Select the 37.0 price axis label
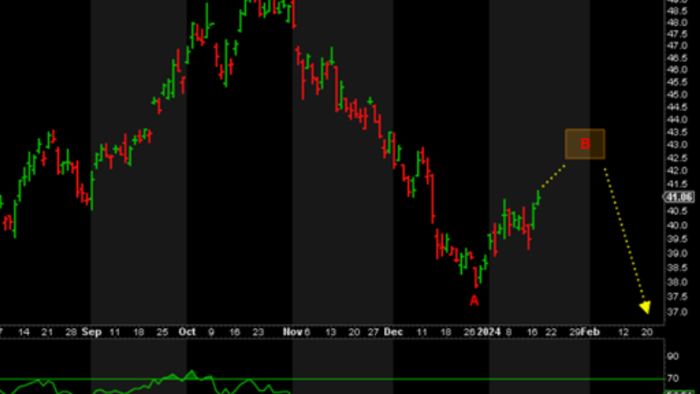Image resolution: width=700 pixels, height=394 pixels. click(677, 312)
